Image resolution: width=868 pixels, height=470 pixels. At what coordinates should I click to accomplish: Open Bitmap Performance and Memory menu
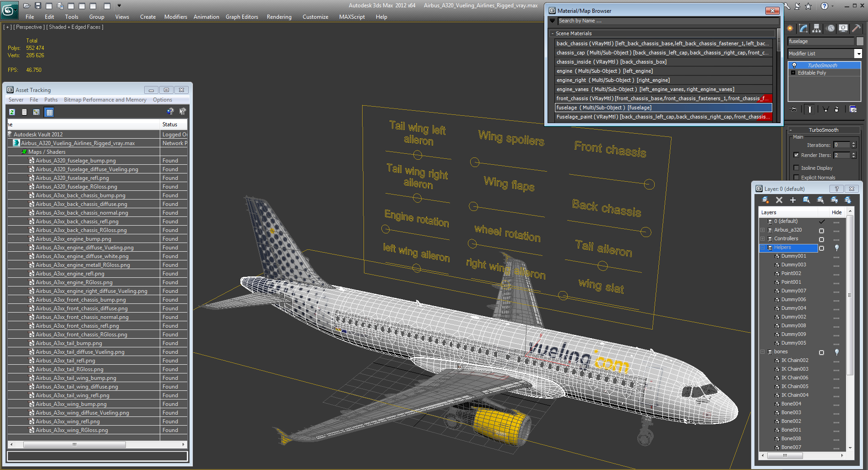click(105, 100)
